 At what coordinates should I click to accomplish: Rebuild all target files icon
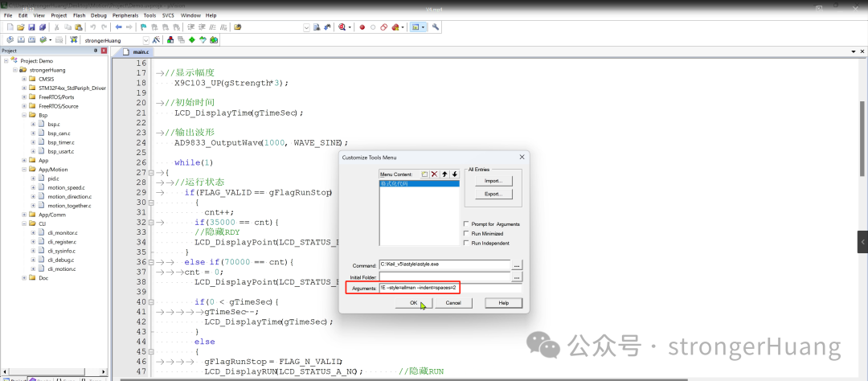pyautogui.click(x=31, y=40)
